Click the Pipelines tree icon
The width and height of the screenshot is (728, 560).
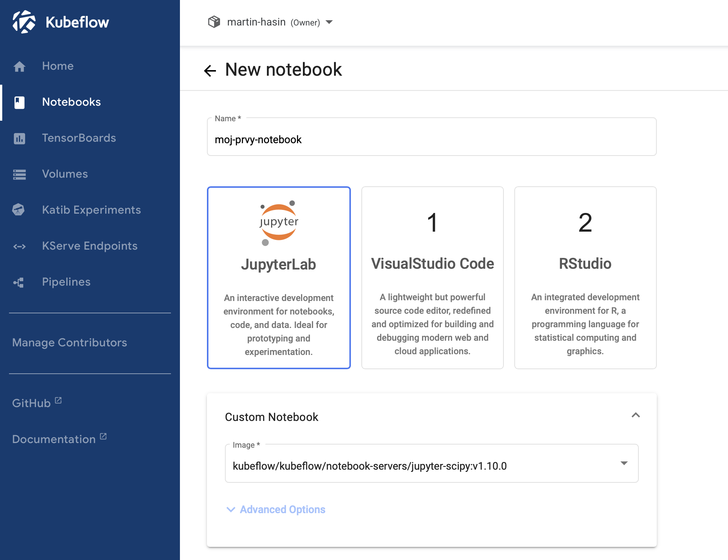[x=19, y=282]
